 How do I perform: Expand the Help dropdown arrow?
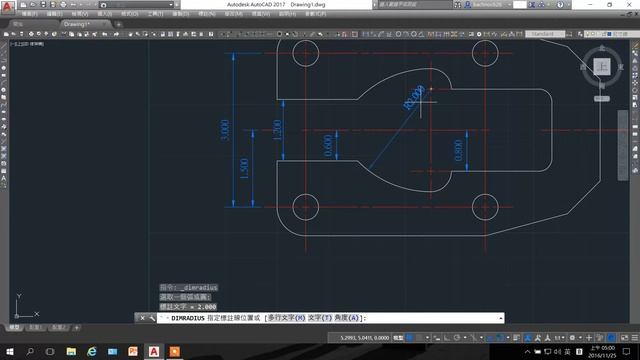click(569, 5)
